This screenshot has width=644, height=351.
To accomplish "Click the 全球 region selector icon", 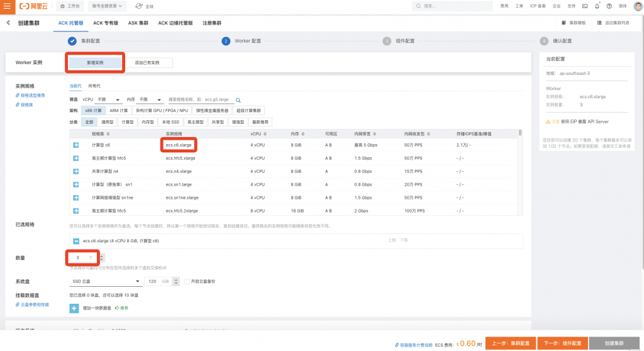I will click(x=139, y=6).
